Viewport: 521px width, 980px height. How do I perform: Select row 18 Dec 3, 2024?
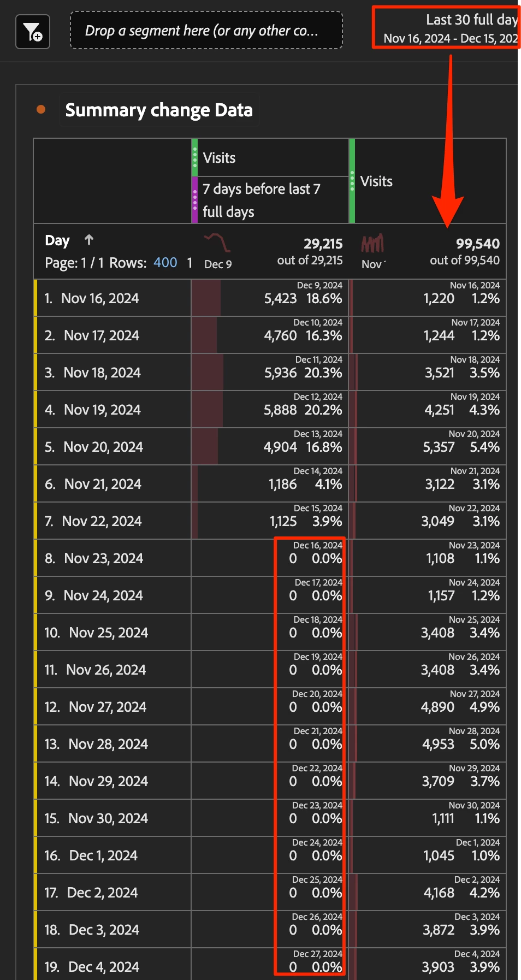pos(113,930)
